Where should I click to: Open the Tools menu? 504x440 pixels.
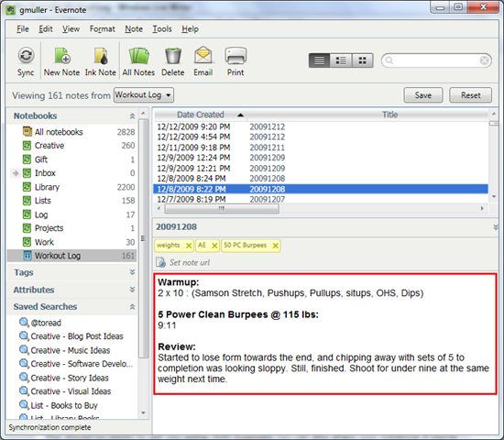162,29
